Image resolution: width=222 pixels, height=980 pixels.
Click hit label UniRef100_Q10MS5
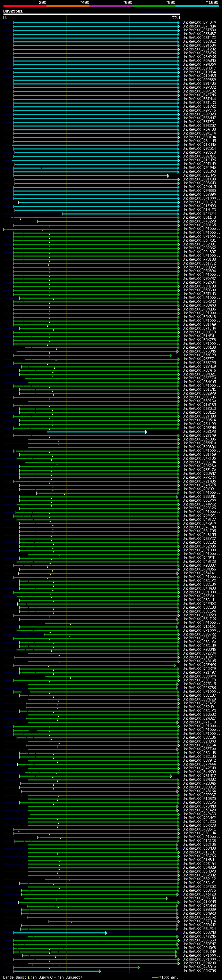point(199,76)
